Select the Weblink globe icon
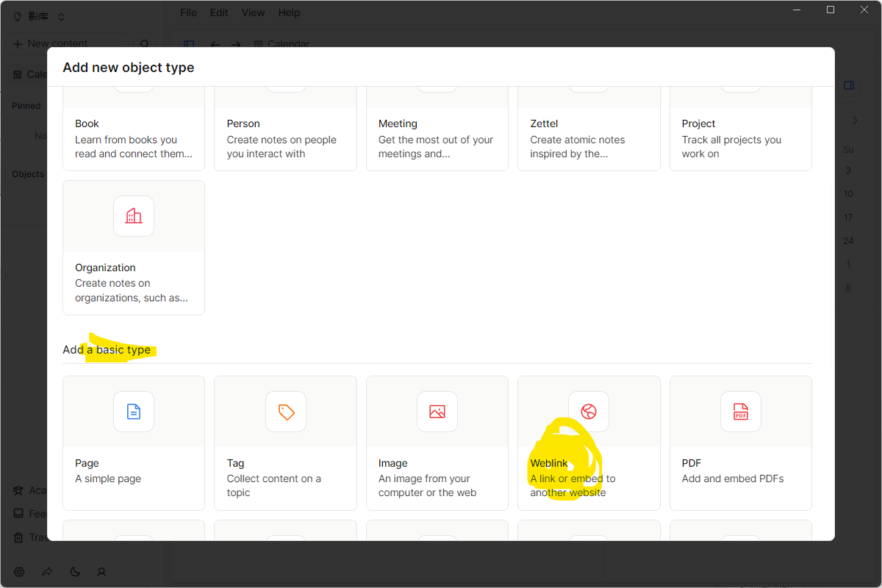 coord(589,412)
